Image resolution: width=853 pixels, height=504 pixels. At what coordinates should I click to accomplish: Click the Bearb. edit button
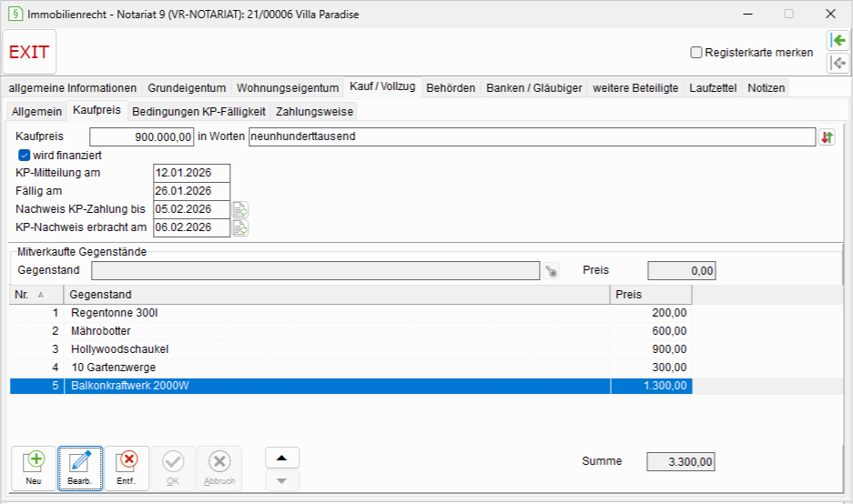80,469
